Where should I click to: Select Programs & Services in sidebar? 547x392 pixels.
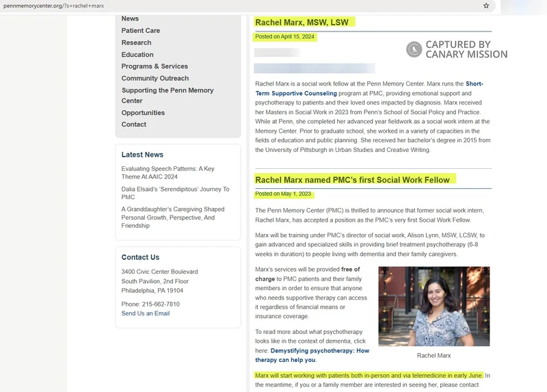pos(155,66)
